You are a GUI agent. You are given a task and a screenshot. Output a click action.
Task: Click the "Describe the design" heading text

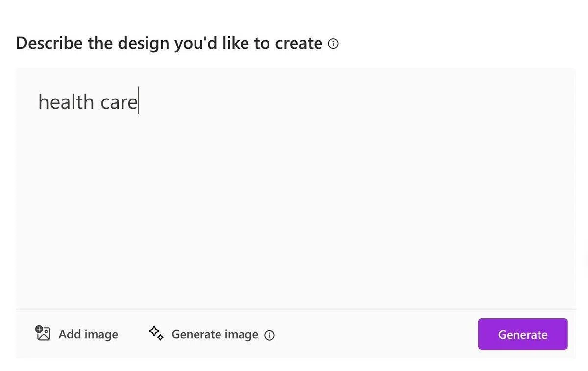(x=169, y=43)
